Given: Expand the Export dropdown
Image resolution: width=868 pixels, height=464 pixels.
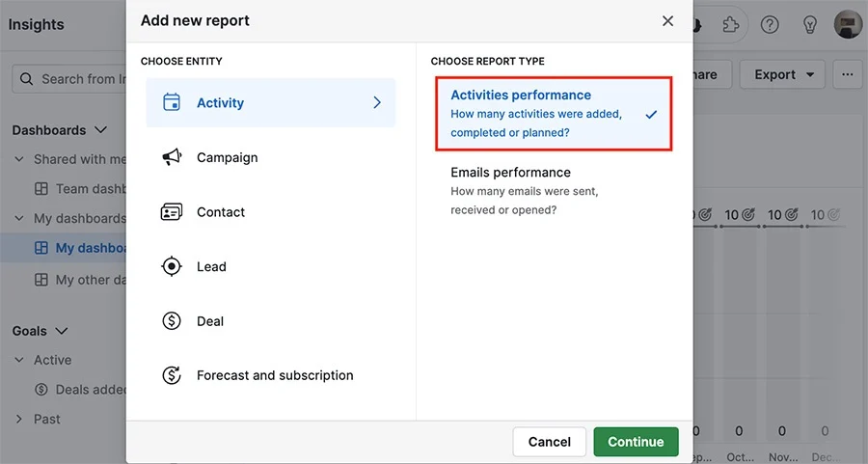Looking at the screenshot, I should (x=782, y=74).
